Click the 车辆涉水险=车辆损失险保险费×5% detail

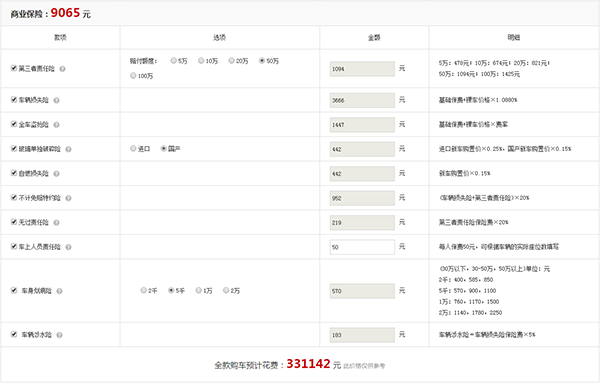[x=487, y=335]
